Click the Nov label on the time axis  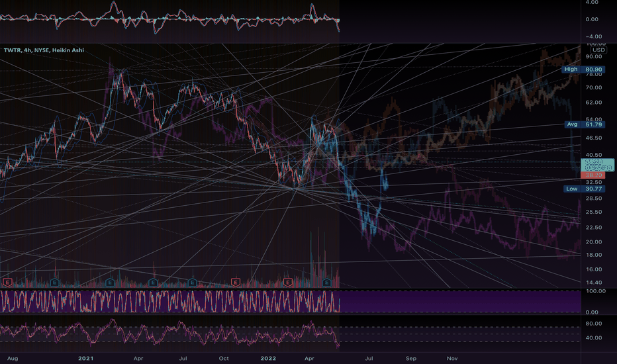coord(452,359)
